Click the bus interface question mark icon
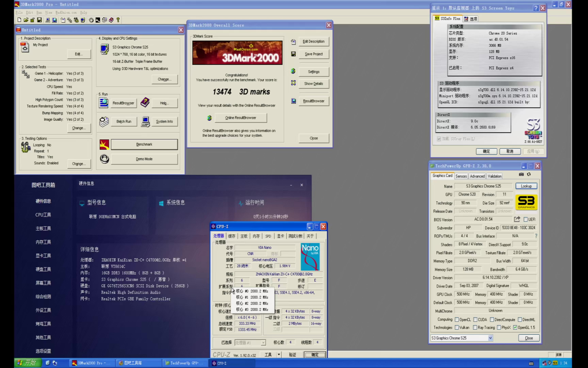This screenshot has height=368, width=588. point(536,236)
